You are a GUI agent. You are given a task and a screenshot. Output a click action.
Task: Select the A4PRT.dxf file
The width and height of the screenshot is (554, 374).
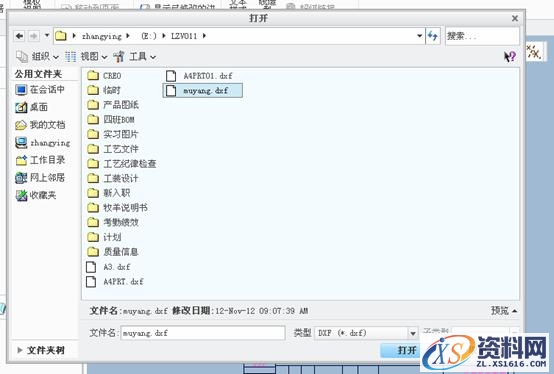point(115,281)
